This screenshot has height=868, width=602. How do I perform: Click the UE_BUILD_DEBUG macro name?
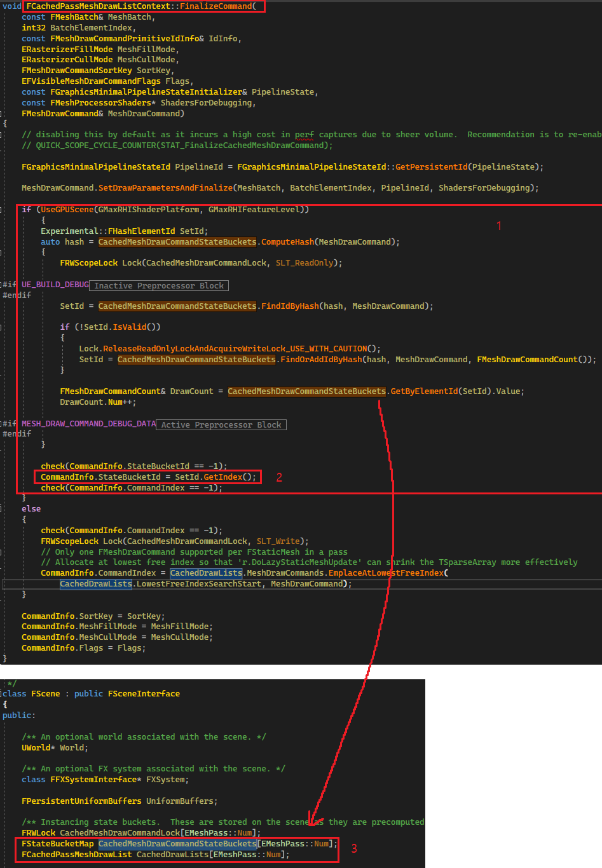click(55, 285)
